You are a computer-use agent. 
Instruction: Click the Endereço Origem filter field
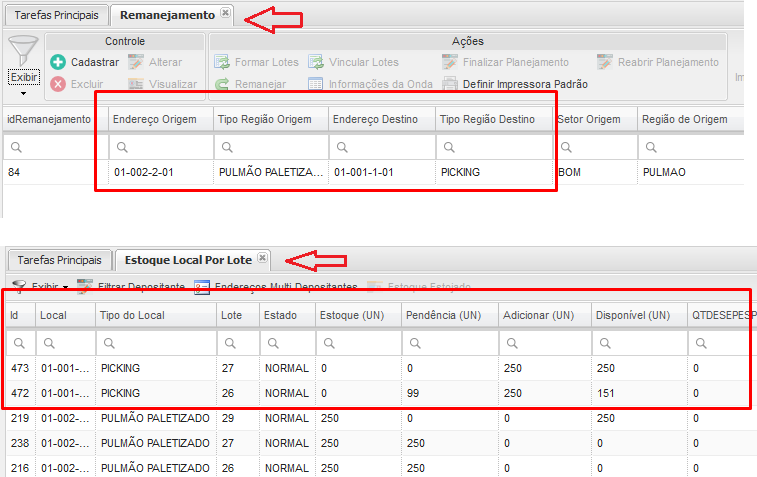[161, 147]
